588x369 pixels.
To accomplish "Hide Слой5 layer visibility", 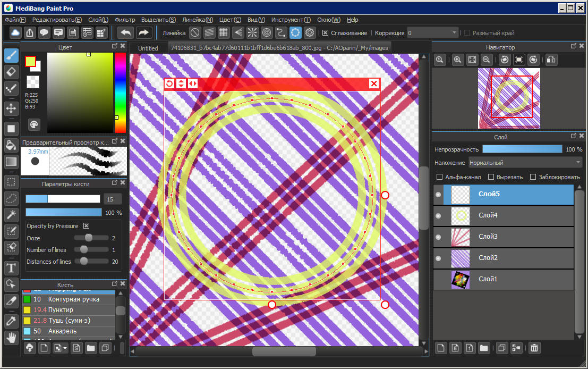I will coord(438,195).
